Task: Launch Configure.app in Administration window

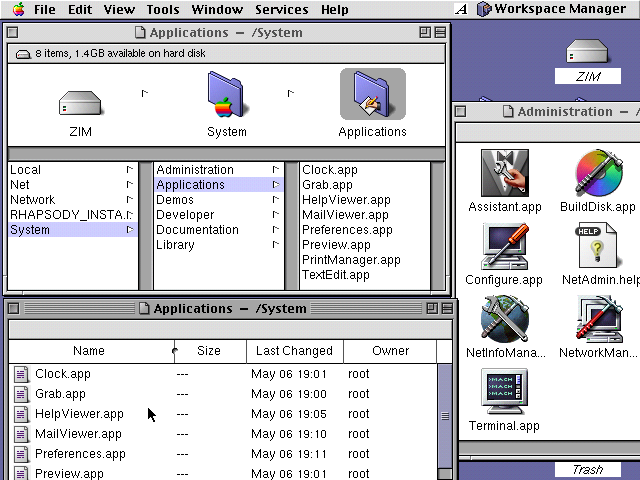Action: [505, 246]
